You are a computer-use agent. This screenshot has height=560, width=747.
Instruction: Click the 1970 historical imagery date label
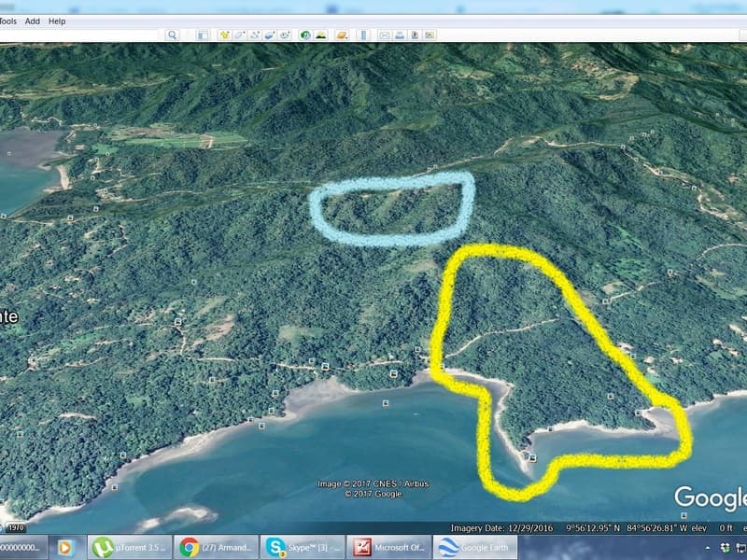15,528
